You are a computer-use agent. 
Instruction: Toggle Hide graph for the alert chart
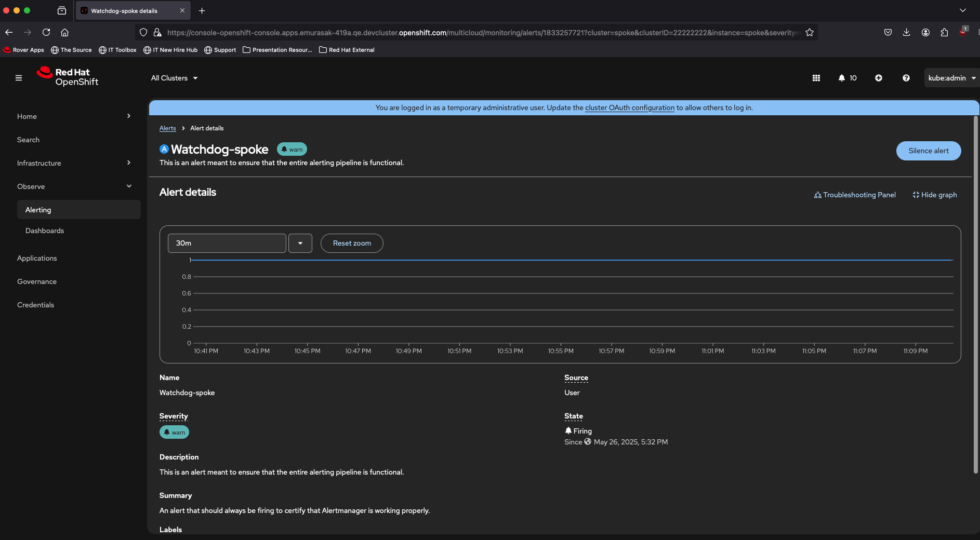click(935, 195)
